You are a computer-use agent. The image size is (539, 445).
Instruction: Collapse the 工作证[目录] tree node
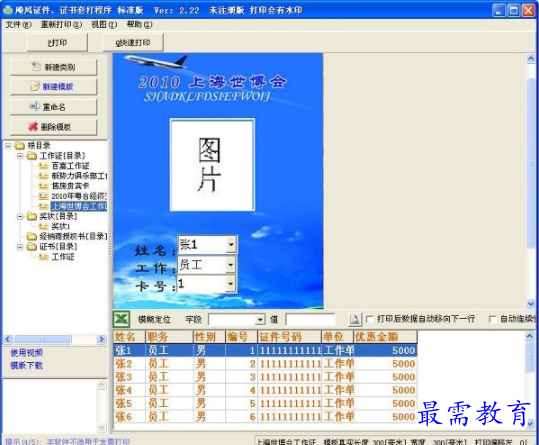click(20, 156)
